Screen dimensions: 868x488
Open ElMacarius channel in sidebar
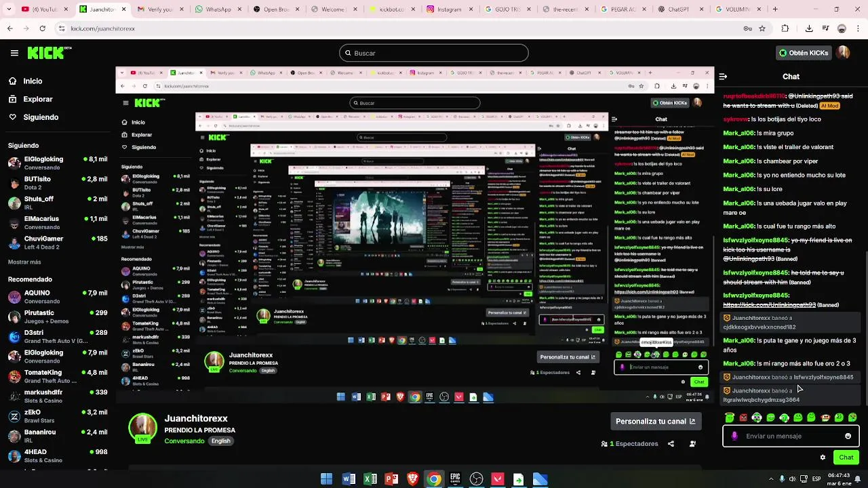(57, 222)
